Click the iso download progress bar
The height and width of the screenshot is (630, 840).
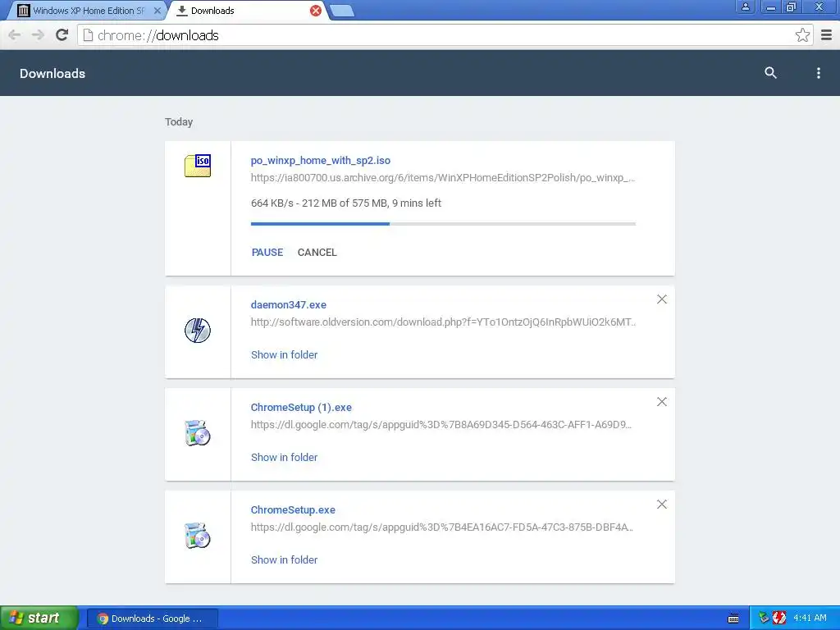point(443,224)
